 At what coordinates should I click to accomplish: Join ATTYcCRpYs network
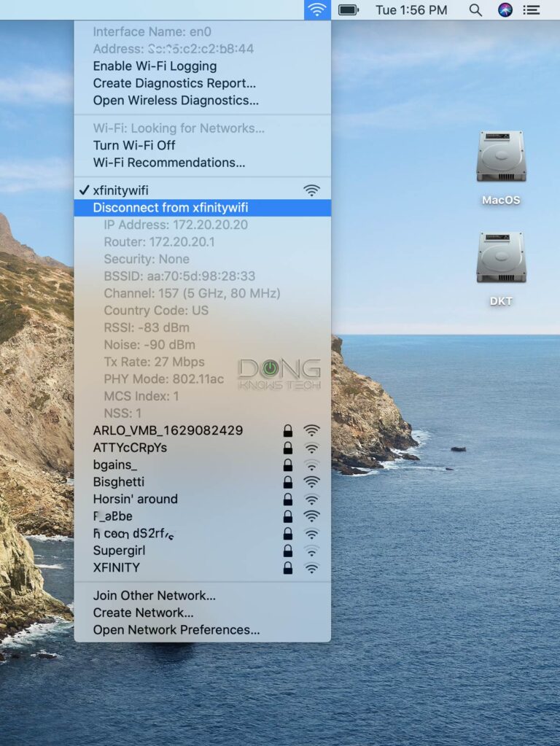[x=202, y=448]
